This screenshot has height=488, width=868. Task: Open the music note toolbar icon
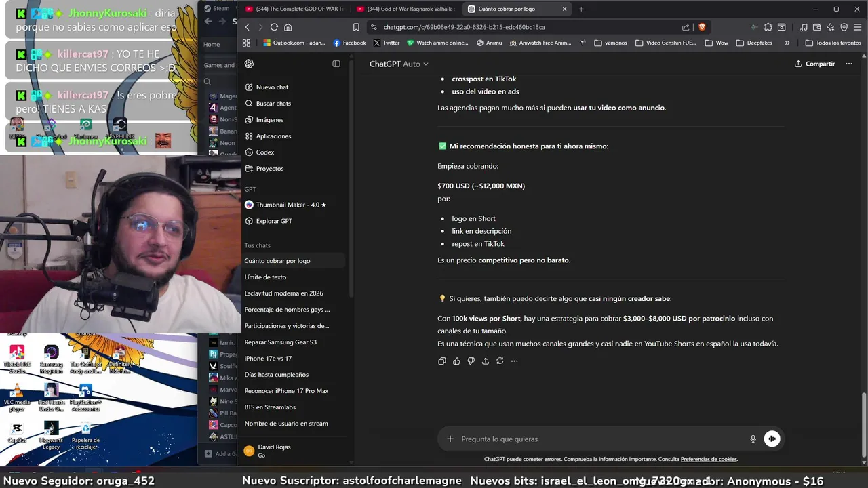tap(804, 27)
